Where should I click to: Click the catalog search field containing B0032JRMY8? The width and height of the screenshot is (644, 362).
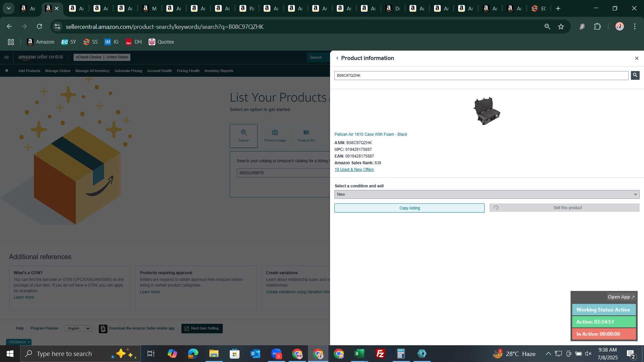(x=283, y=173)
